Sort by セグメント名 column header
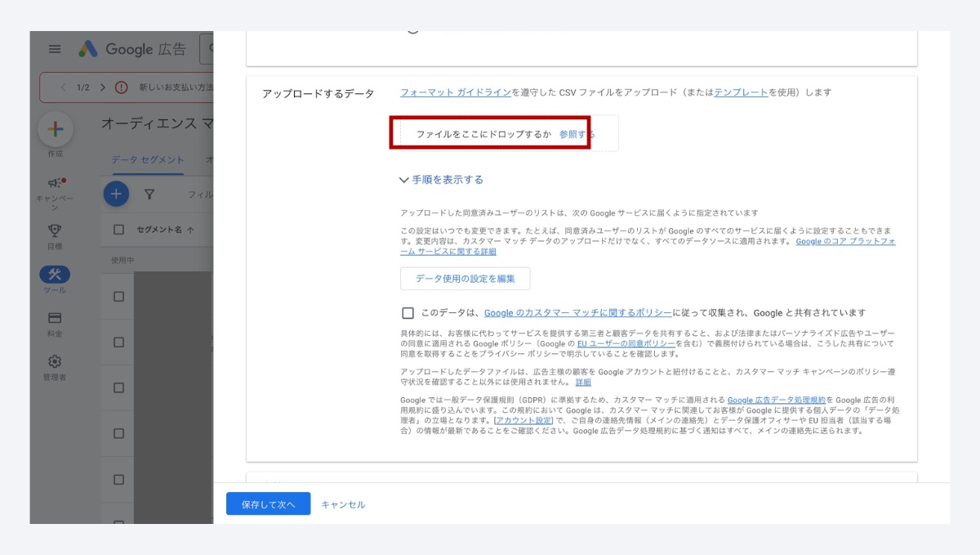 pos(165,230)
